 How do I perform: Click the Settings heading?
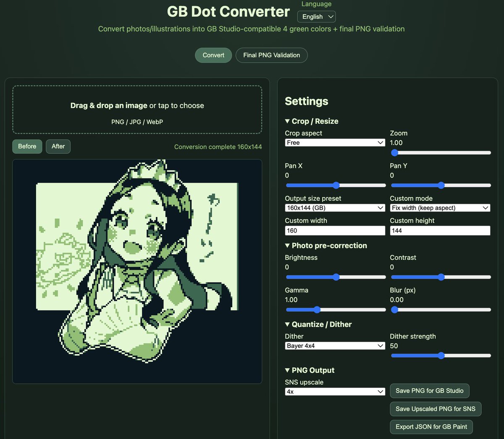point(307,101)
